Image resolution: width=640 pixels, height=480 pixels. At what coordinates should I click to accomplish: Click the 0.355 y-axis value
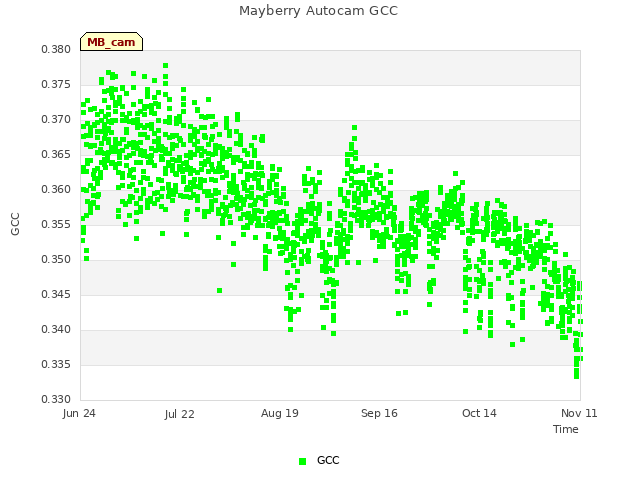click(x=56, y=224)
